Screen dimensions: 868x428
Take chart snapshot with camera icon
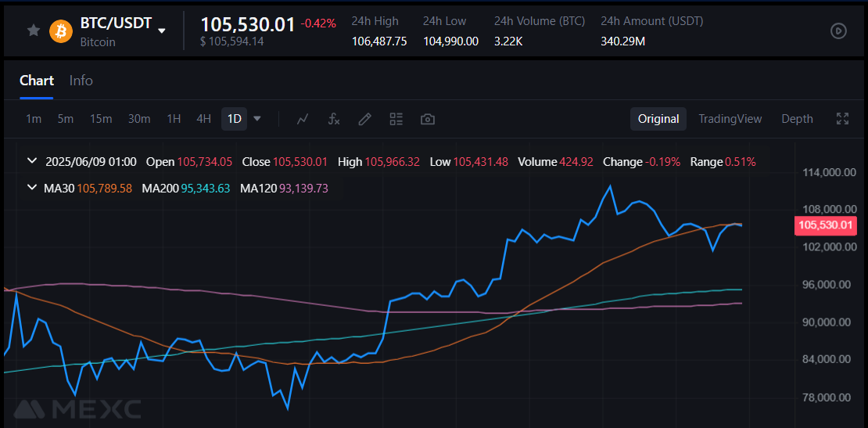(427, 119)
